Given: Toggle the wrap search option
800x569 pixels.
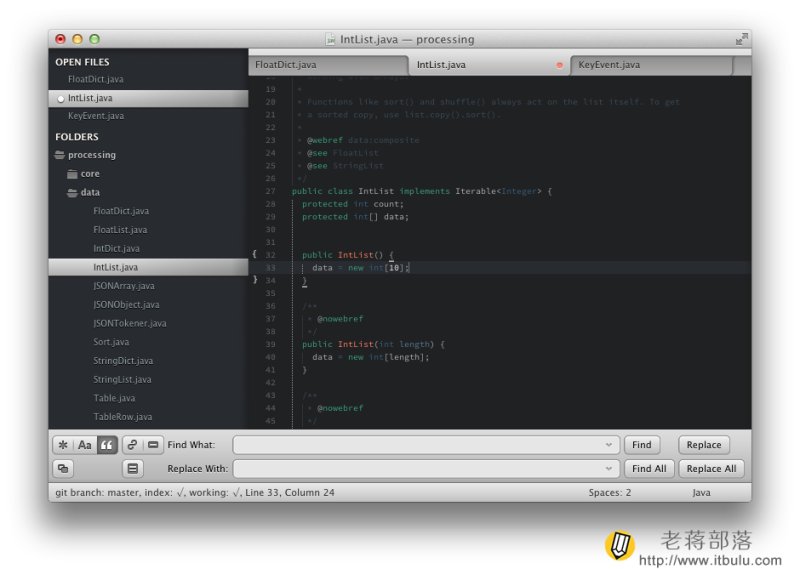Looking at the screenshot, I should [132, 445].
